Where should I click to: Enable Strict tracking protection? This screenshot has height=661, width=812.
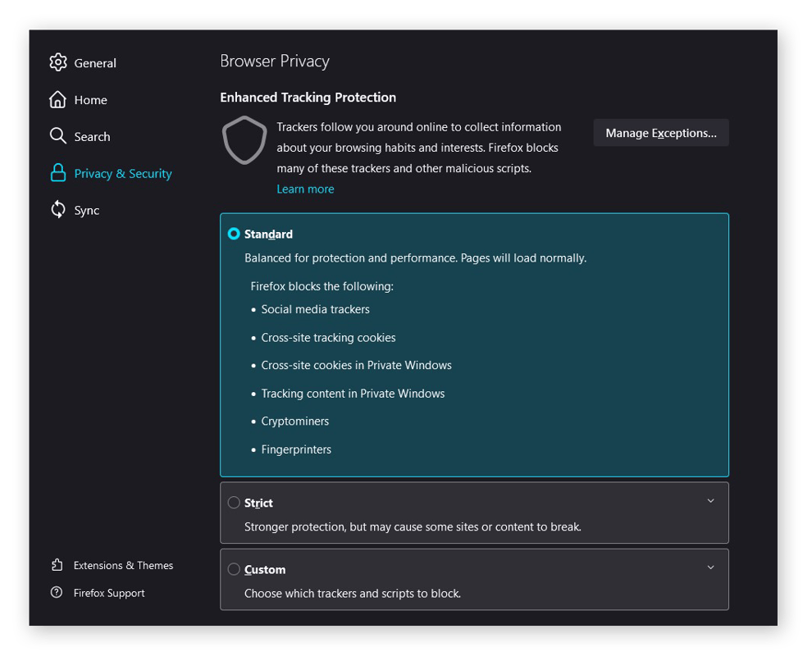click(x=234, y=502)
